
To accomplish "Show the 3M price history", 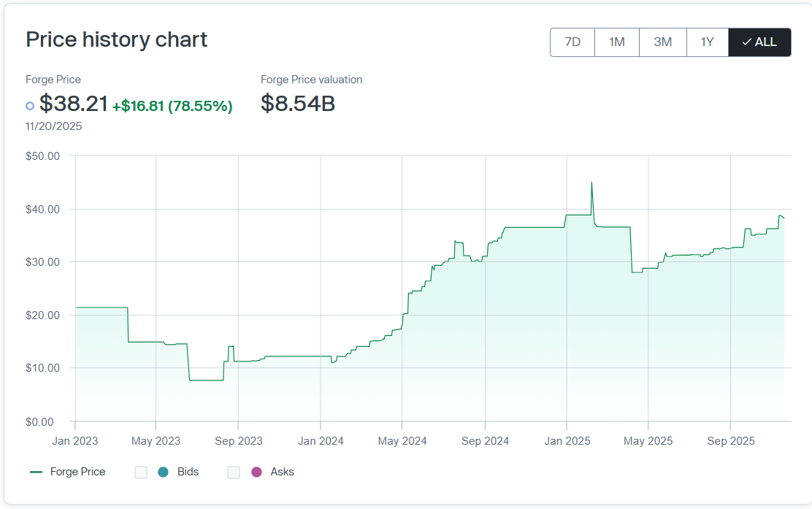I will tap(662, 42).
